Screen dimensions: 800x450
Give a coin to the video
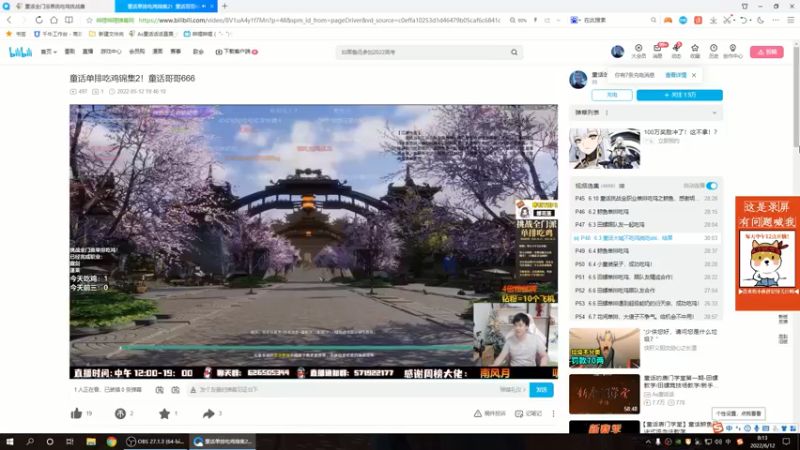click(120, 413)
